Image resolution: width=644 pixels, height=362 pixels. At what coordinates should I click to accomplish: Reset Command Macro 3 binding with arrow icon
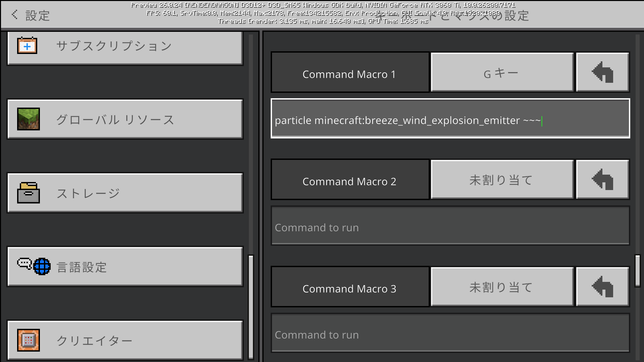602,287
